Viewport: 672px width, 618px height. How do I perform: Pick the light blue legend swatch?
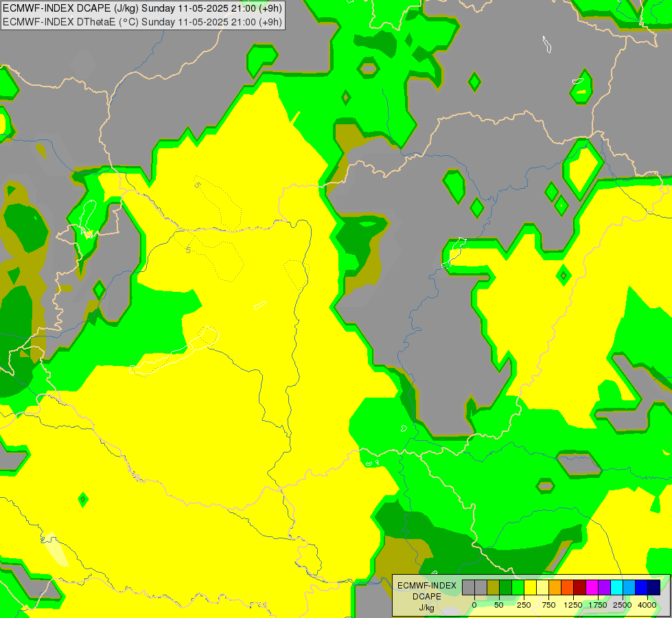(x=629, y=588)
